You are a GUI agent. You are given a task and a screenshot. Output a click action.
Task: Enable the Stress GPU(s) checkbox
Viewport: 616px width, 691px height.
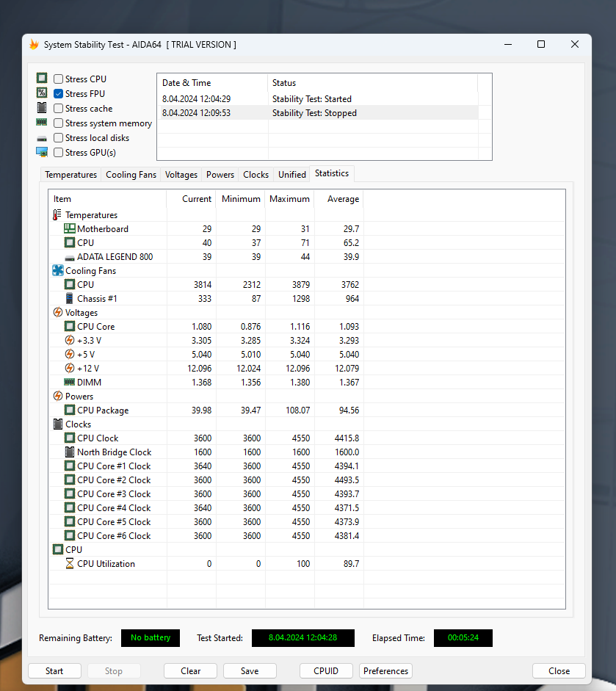[x=58, y=153]
